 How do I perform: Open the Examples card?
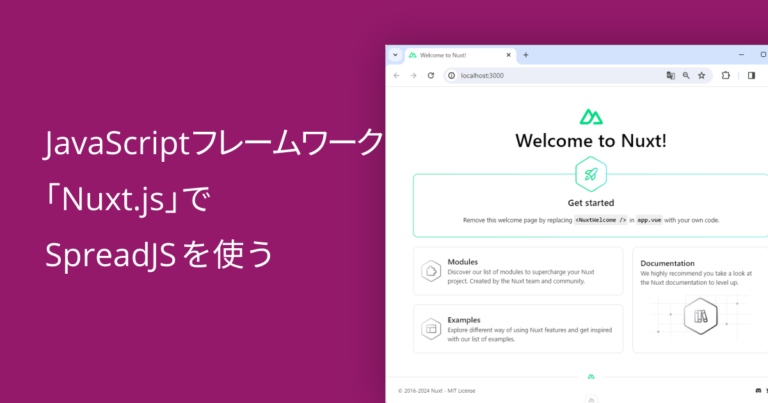[x=518, y=329]
